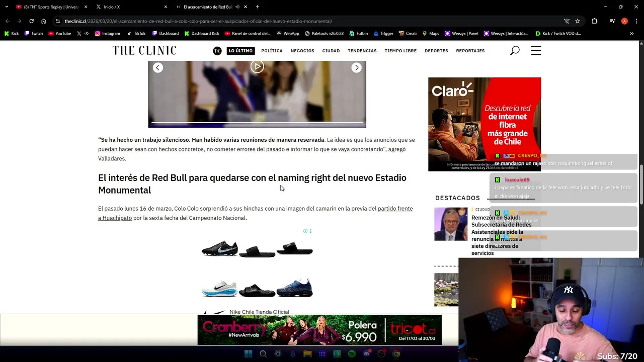Open TENDENCIAS section
The height and width of the screenshot is (362, 644).
tap(362, 51)
